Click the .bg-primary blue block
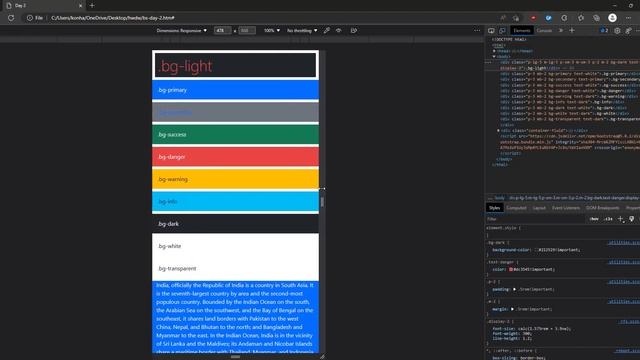The height and width of the screenshot is (360, 640). pyautogui.click(x=235, y=90)
